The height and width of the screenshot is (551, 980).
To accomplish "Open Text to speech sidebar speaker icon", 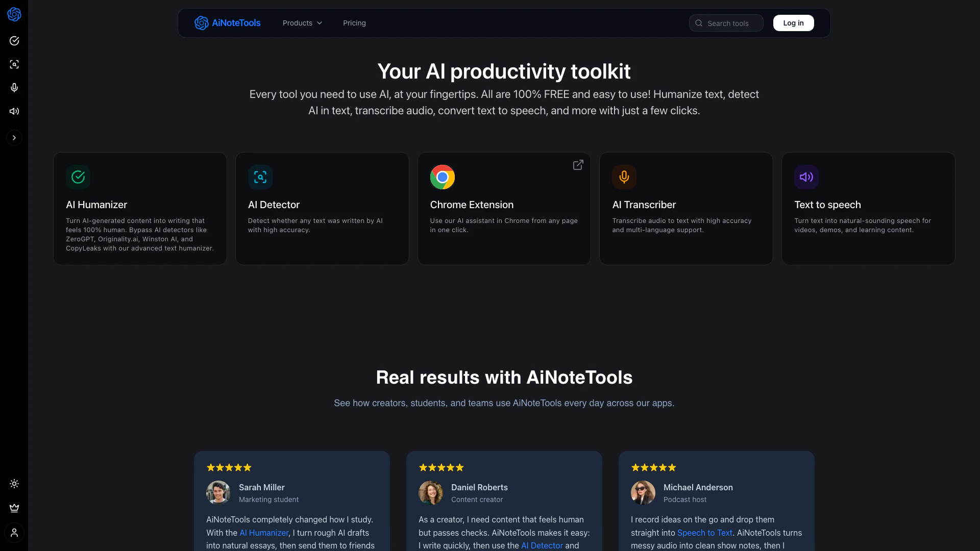I will coord(14,111).
